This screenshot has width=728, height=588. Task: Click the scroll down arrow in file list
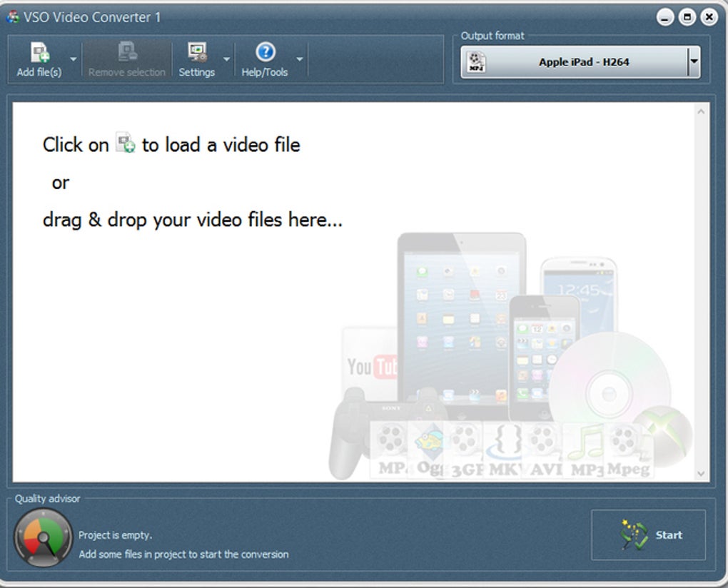[701, 473]
